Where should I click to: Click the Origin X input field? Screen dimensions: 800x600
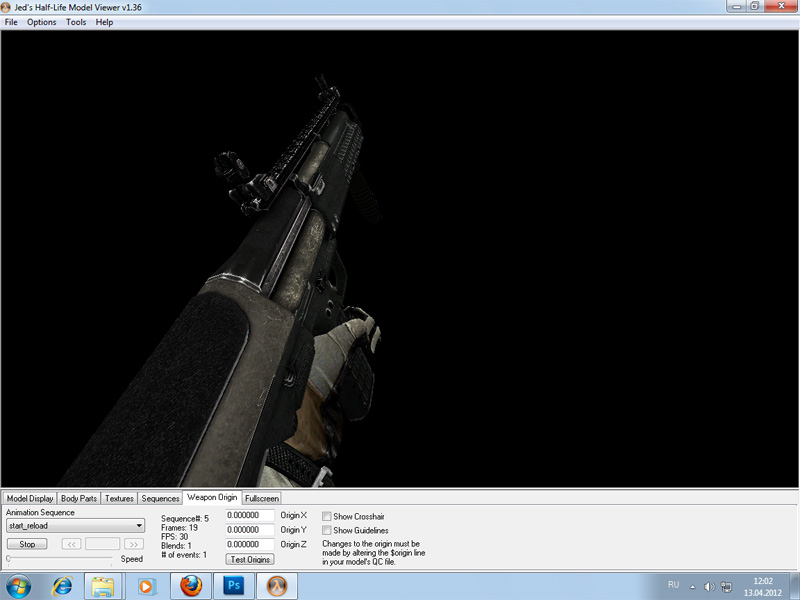250,516
